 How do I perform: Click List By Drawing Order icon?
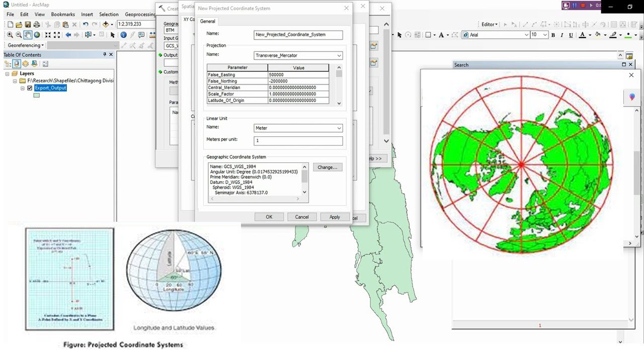pyautogui.click(x=8, y=64)
